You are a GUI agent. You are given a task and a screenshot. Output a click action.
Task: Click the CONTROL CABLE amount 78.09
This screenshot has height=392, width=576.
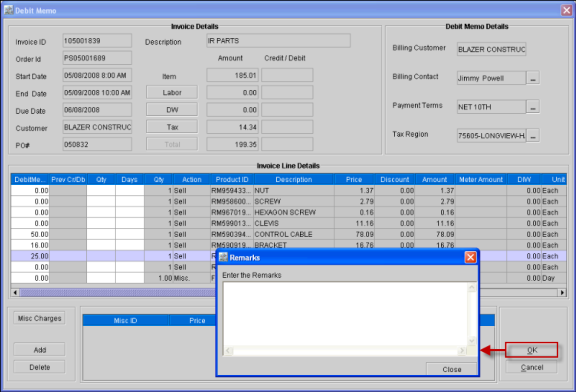pyautogui.click(x=435, y=234)
